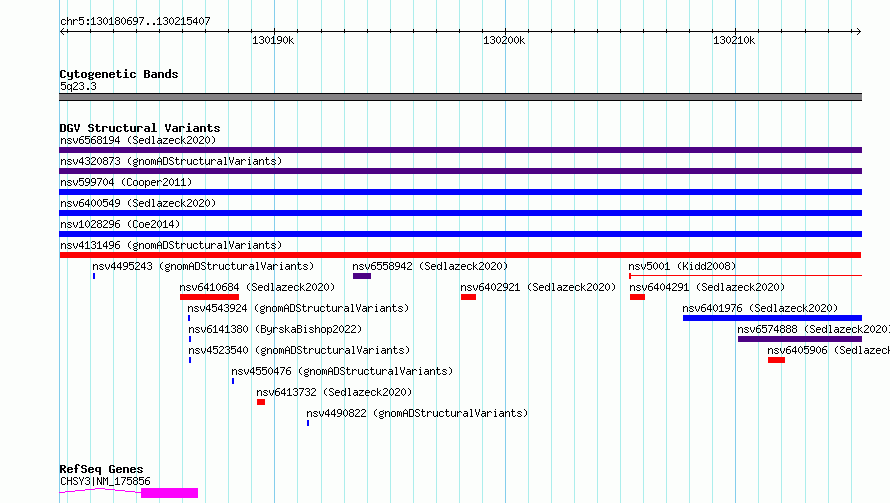Image resolution: width=890 pixels, height=503 pixels.
Task: Click blue marker under nsv4490822
Action: pyautogui.click(x=308, y=423)
